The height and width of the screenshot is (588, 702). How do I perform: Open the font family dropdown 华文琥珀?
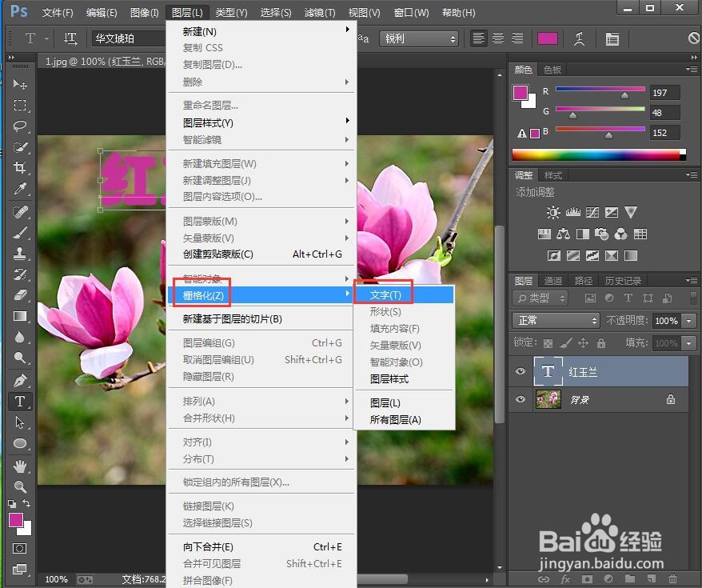coord(128,38)
